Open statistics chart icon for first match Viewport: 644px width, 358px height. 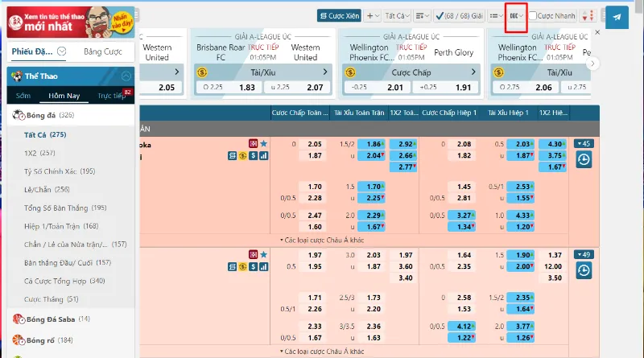click(264, 155)
